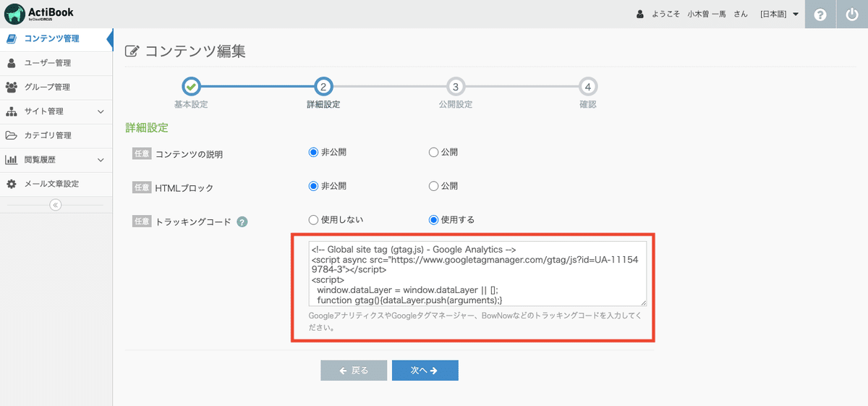
Task: Click the 確認 step label
Action: [588, 104]
